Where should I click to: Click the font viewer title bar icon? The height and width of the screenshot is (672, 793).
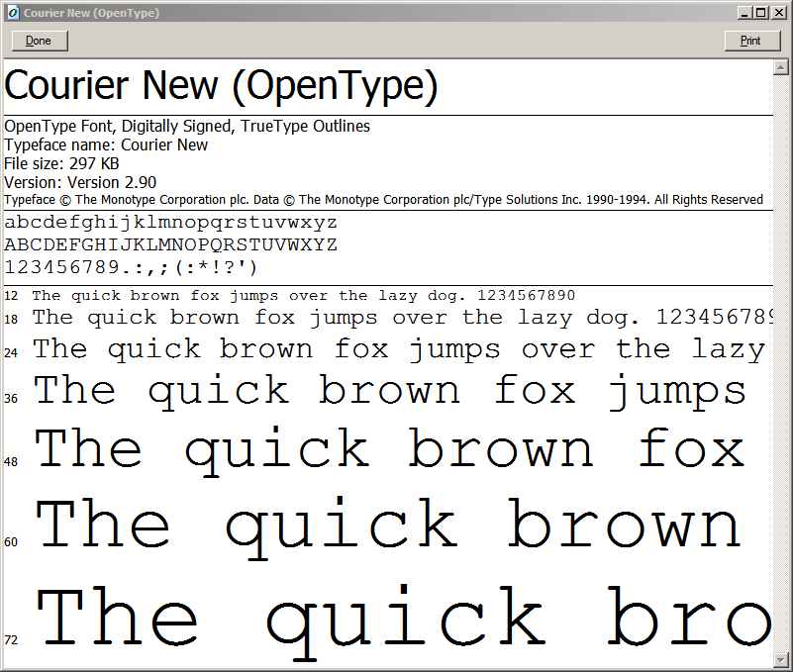coord(13,13)
